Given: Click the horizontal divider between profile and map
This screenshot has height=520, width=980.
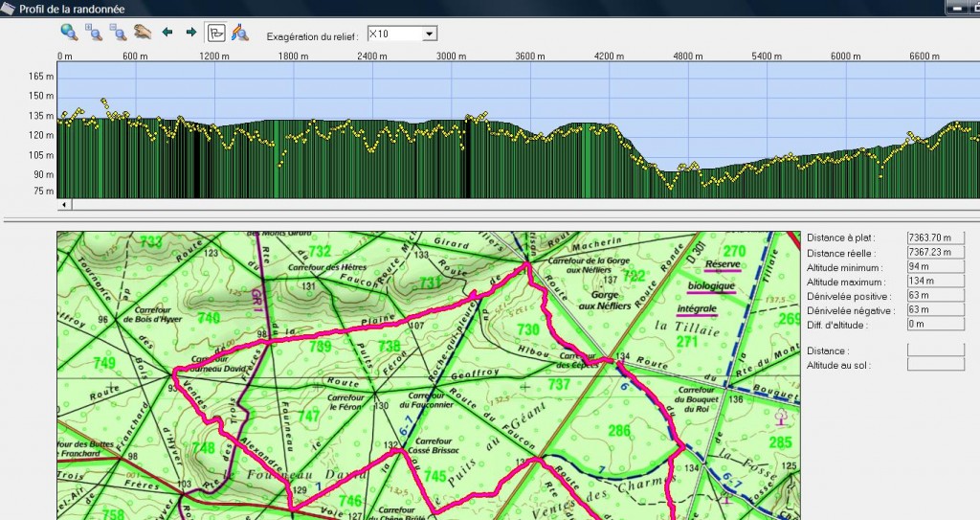Looking at the screenshot, I should 490,220.
